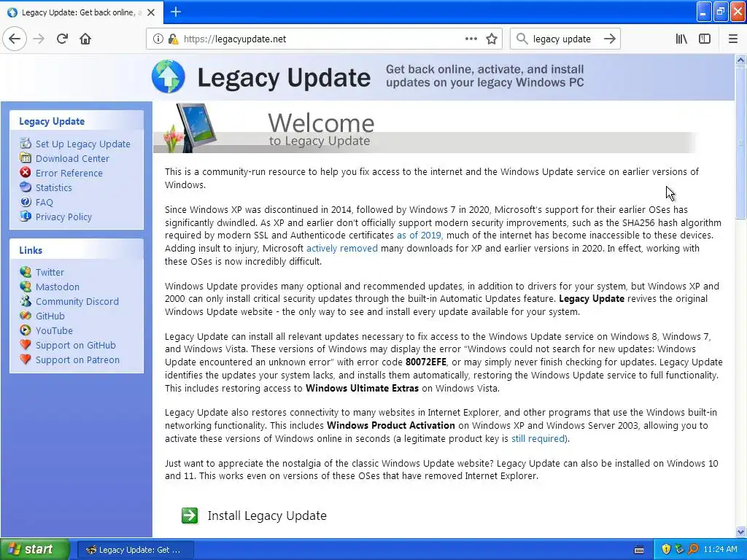Open the Firefox hamburger menu
The width and height of the screenshot is (747, 560).
[732, 39]
